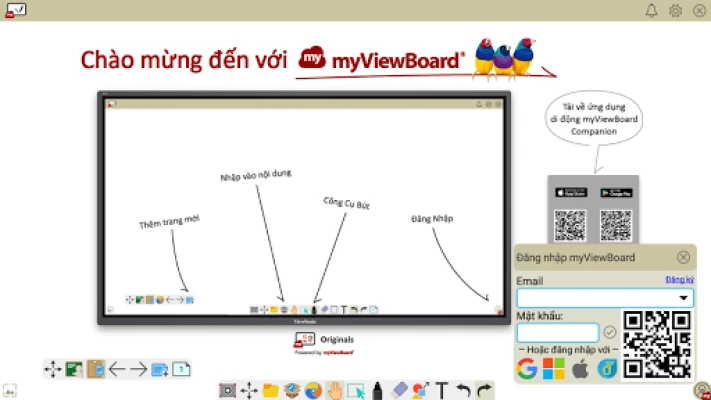Choose the selection cursor tool

pos(356,390)
